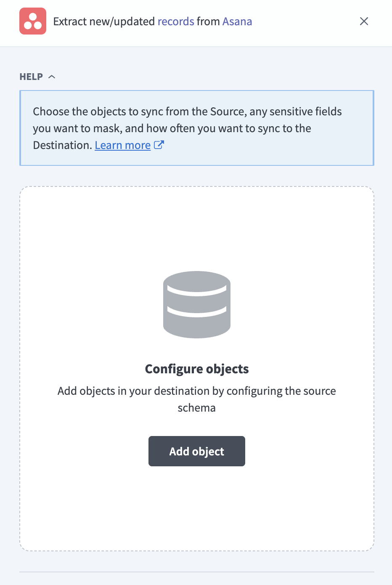Close the Asana extract panel
The width and height of the screenshot is (392, 585).
tap(364, 21)
